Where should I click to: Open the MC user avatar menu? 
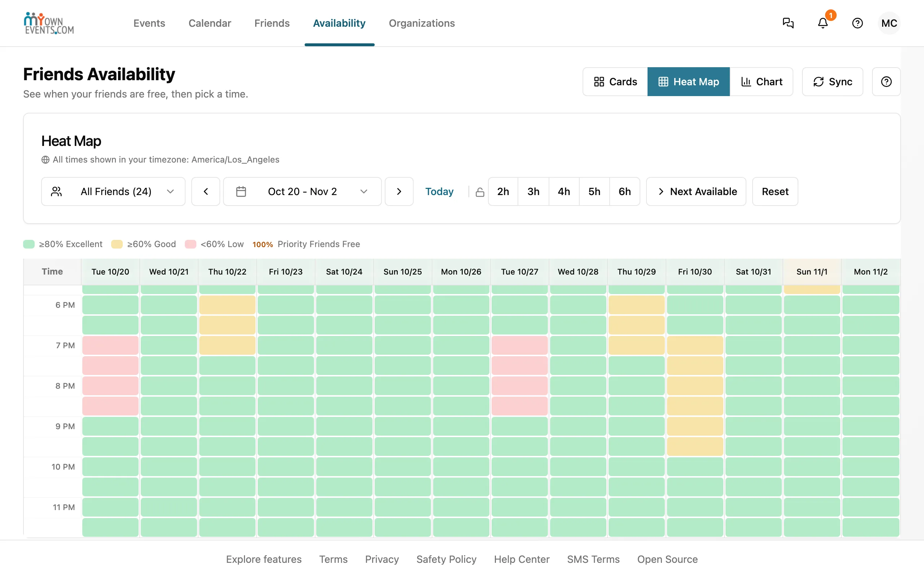pos(889,23)
